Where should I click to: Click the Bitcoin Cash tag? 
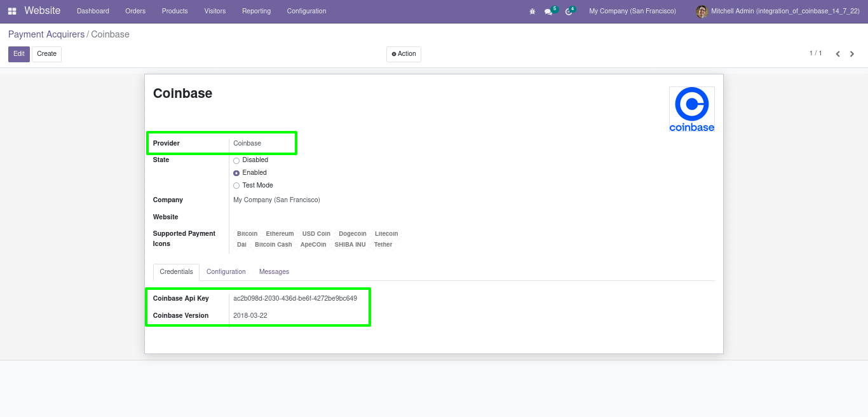tap(273, 245)
